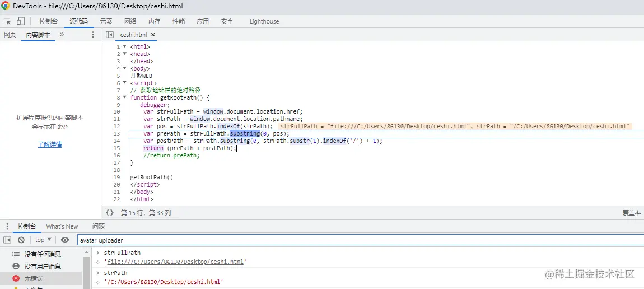This screenshot has width=644, height=289.
Task: Click the highlighted substring word on line 13
Action: 244,133
